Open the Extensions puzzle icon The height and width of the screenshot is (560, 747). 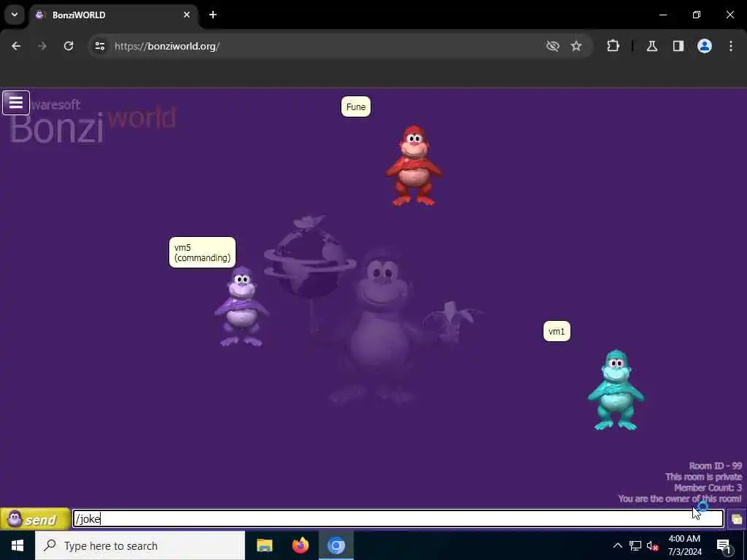coord(613,46)
